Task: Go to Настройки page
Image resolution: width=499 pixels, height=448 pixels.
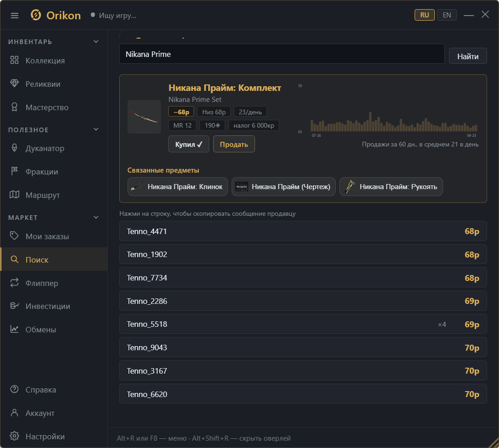Action: (x=54, y=436)
